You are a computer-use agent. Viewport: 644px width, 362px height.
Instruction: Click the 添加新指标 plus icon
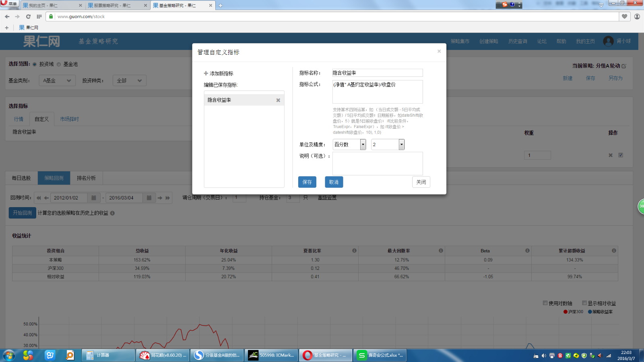(206, 74)
